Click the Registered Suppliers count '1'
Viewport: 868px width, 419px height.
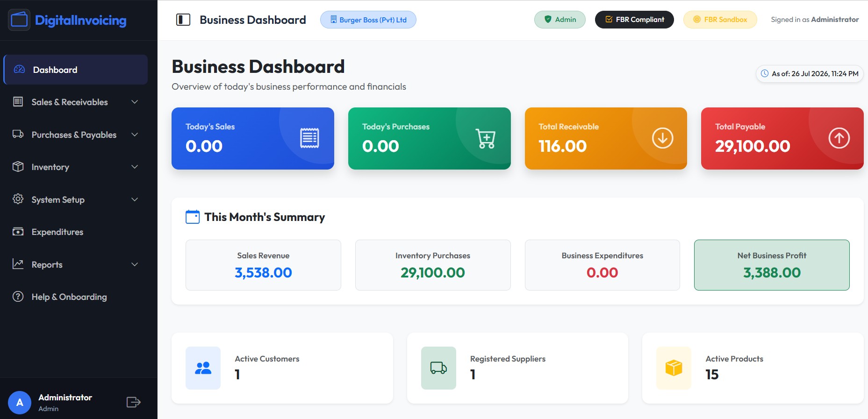tap(473, 375)
